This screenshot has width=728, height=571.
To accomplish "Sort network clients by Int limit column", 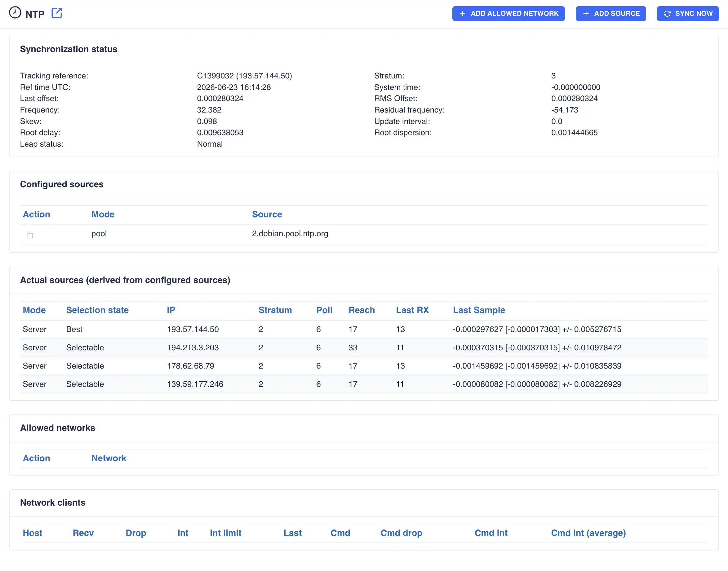I will point(226,533).
